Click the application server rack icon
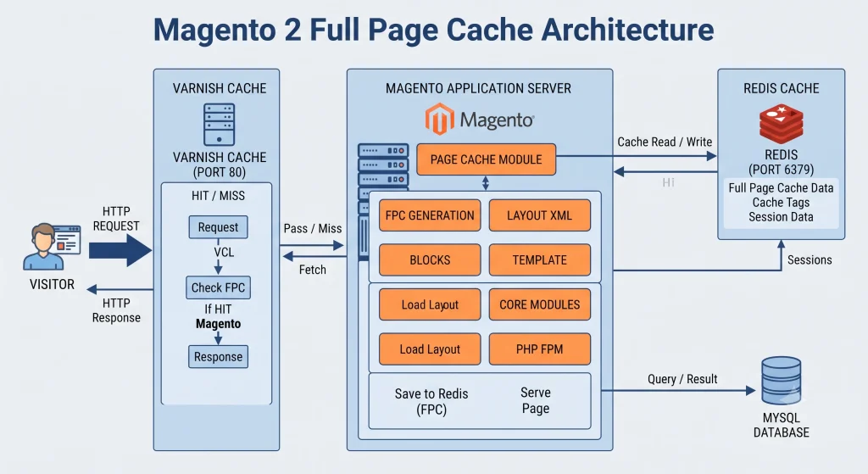 (x=382, y=201)
